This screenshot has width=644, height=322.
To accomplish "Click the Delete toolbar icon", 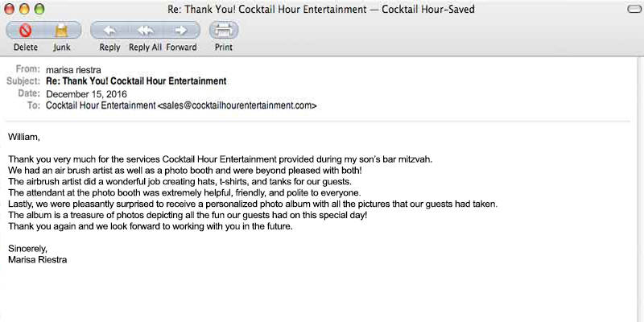I will point(25,31).
